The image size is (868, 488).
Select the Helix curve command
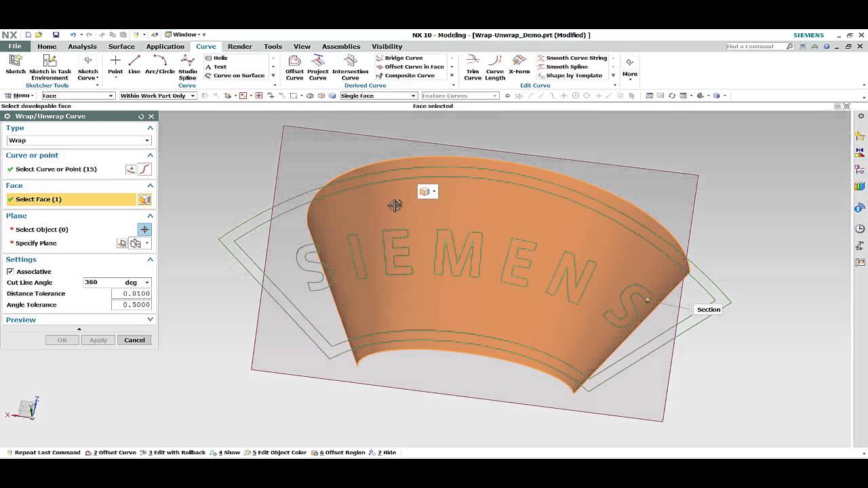216,58
